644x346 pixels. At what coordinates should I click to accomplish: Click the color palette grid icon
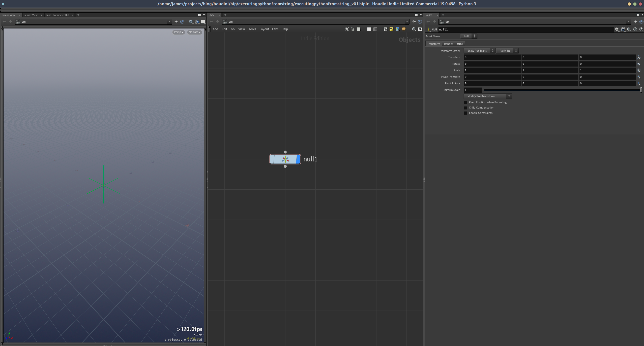(369, 29)
